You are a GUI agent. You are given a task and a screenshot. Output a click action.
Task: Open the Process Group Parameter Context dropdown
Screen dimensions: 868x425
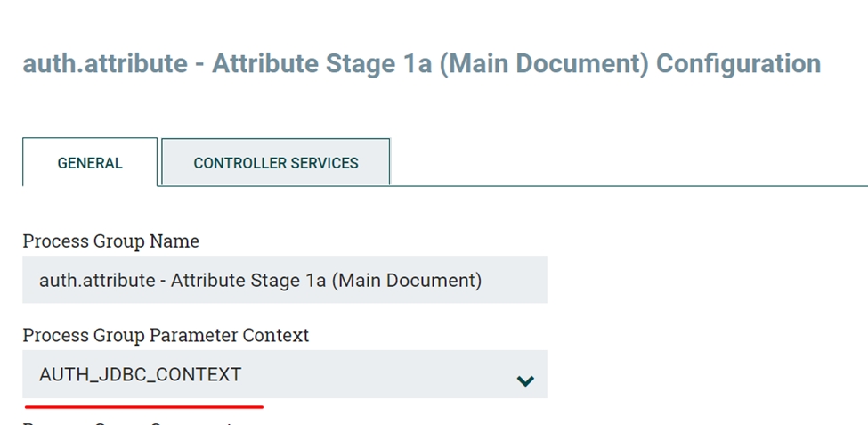[285, 374]
